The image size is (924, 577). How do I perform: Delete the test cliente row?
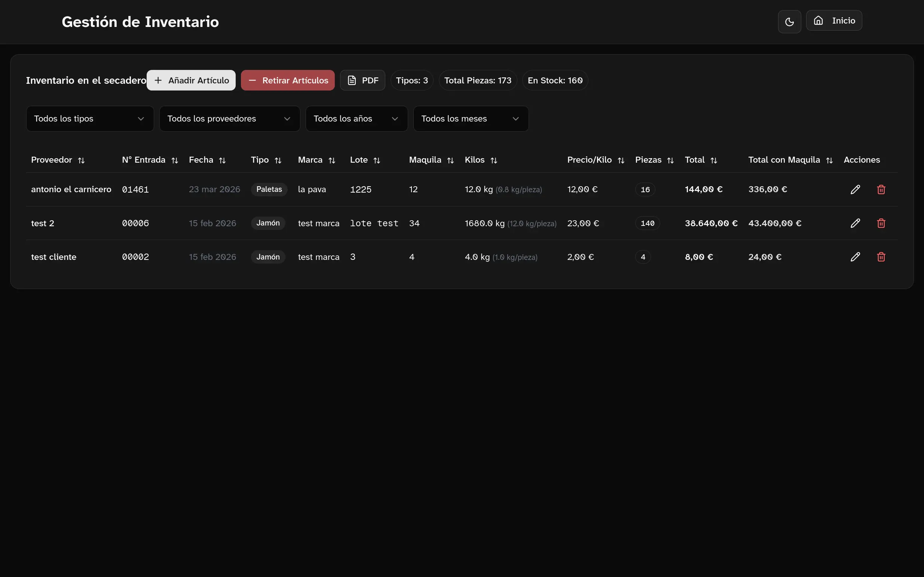tap(881, 257)
